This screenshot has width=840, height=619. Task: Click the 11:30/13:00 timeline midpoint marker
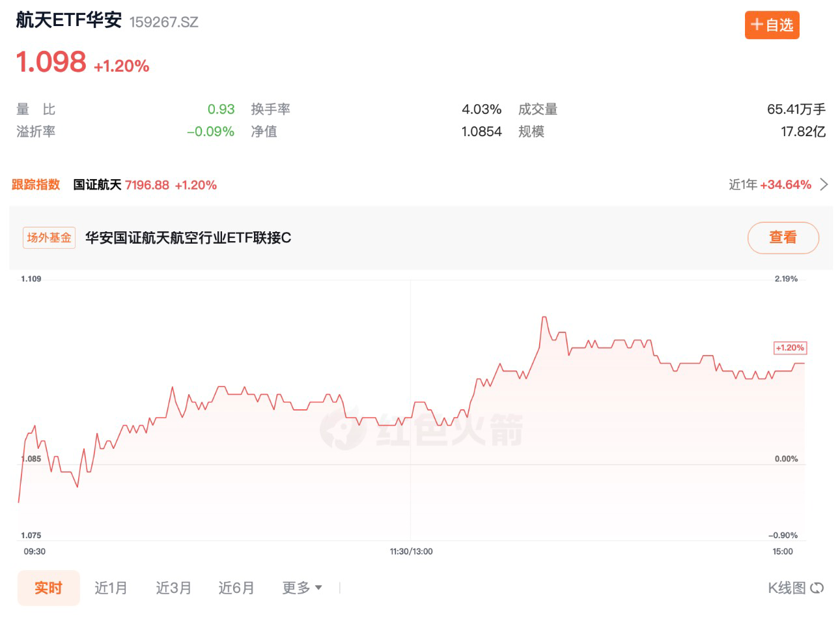[410, 551]
